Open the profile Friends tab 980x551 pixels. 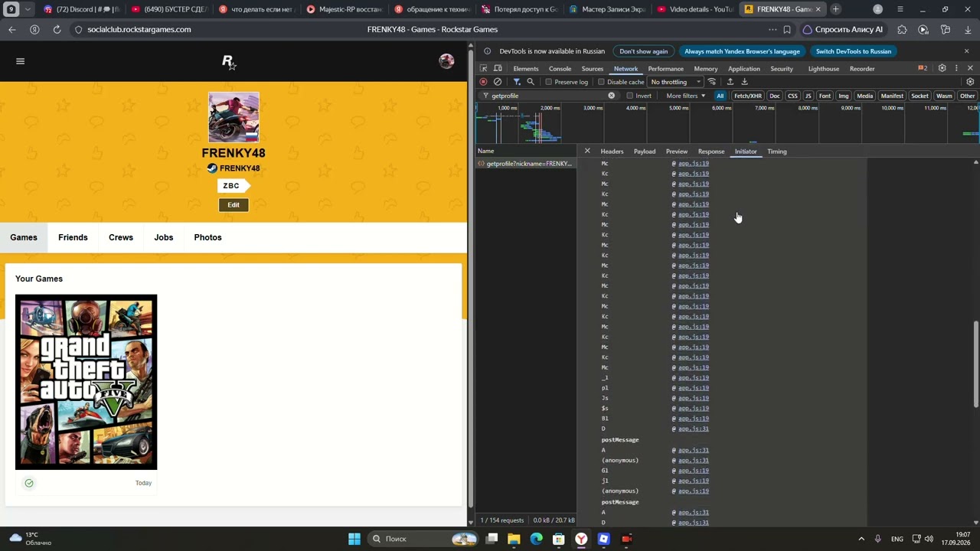pyautogui.click(x=73, y=237)
